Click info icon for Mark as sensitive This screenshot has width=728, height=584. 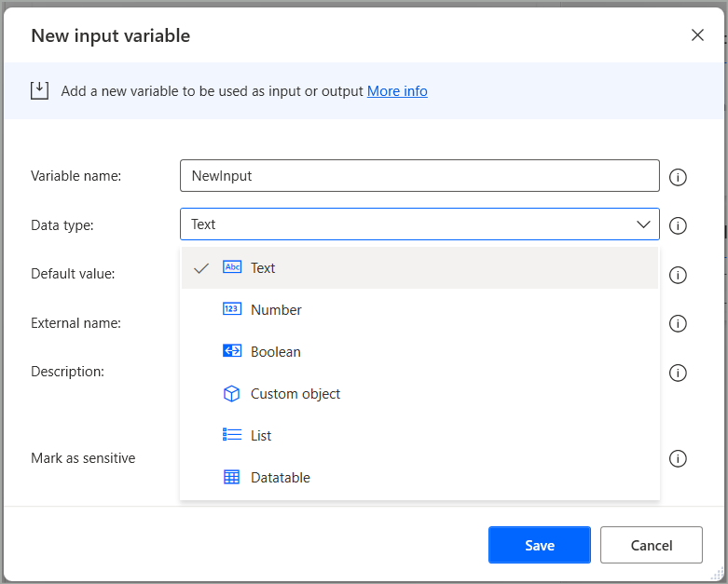tap(679, 458)
